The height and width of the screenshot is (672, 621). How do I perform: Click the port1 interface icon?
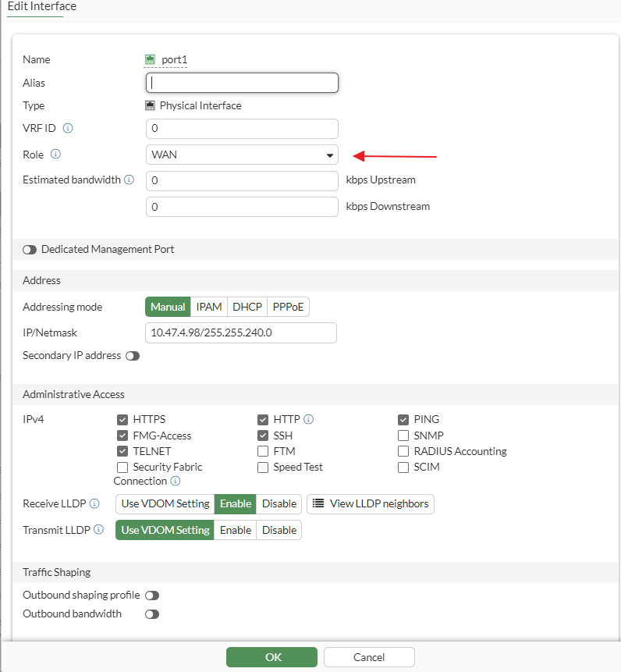[151, 59]
